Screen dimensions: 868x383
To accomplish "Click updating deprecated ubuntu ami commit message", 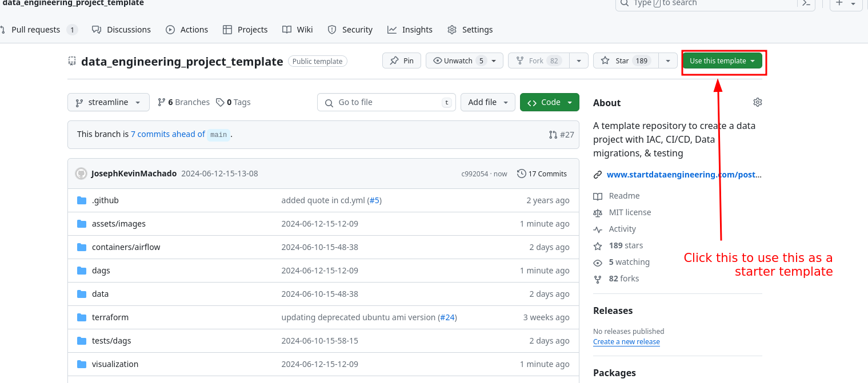I will tap(358, 317).
